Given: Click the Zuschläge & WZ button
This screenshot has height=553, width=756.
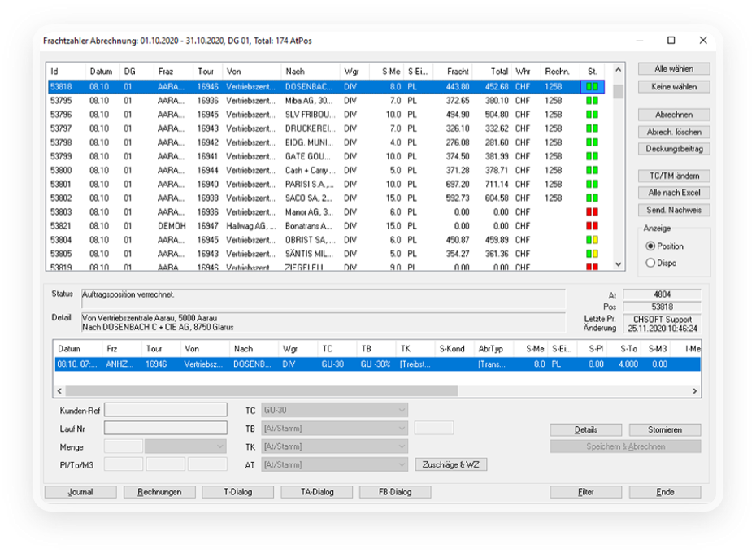Looking at the screenshot, I should click(x=450, y=465).
